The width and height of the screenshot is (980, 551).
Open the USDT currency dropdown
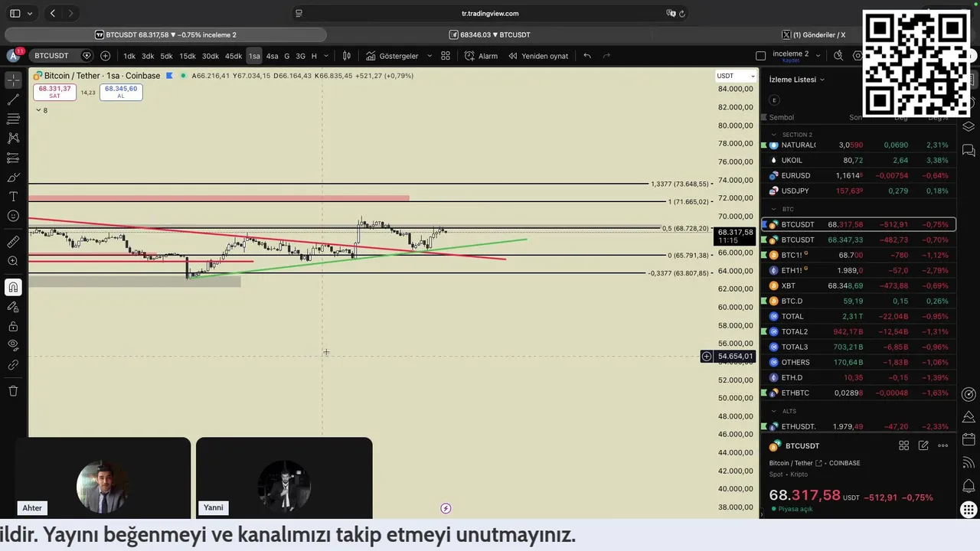(736, 76)
